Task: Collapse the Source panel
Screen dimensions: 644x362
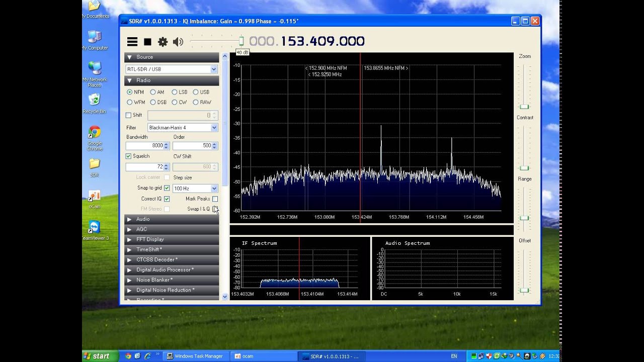Action: pos(172,57)
